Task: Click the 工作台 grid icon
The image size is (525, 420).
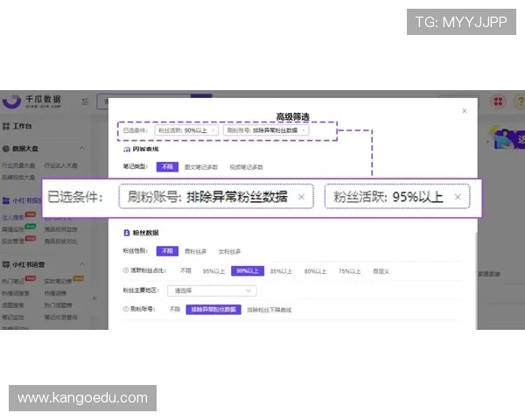Action: point(6,126)
